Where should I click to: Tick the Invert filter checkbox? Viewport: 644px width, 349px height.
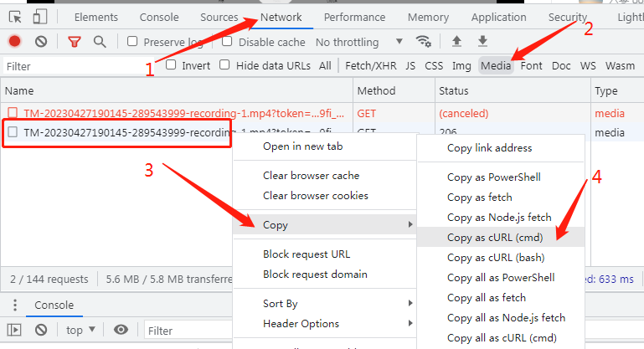[x=172, y=65]
